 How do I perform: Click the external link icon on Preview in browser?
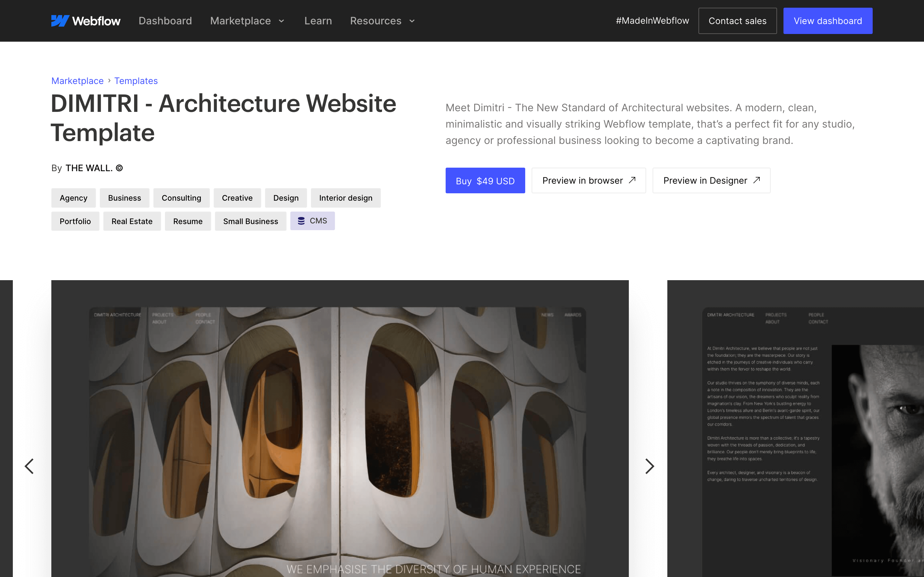pyautogui.click(x=631, y=180)
